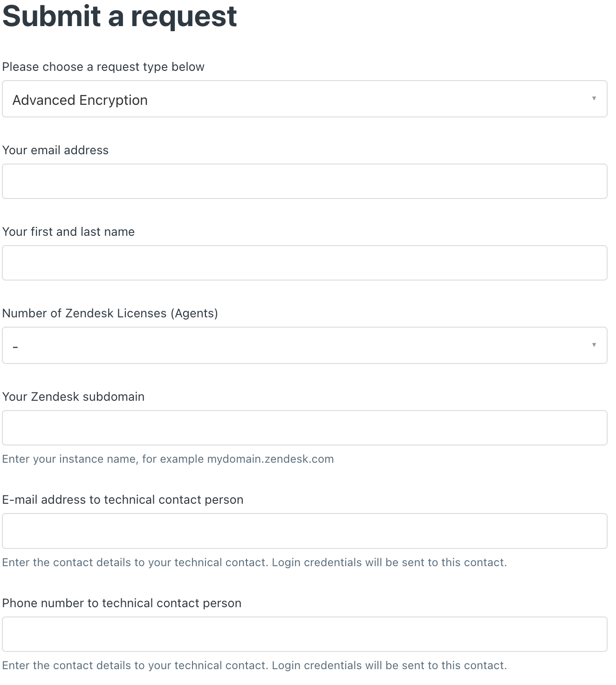Select the Your Zendesk subdomain input box

(x=305, y=428)
